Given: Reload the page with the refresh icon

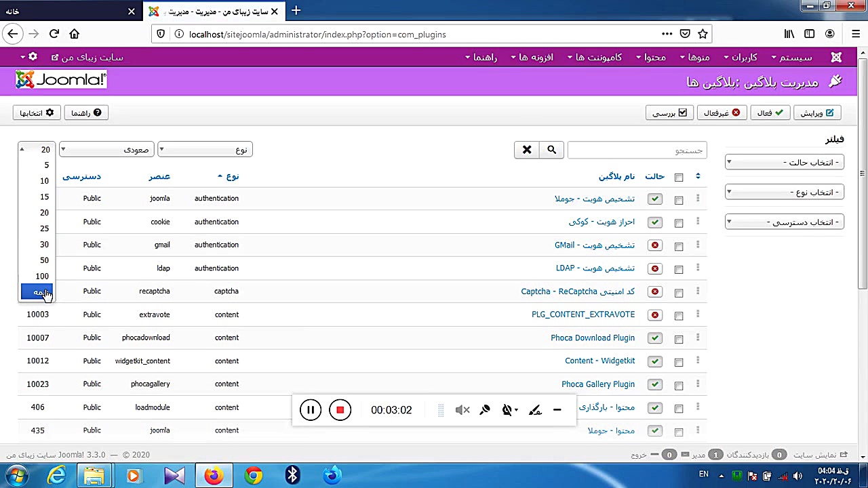Looking at the screenshot, I should click(54, 34).
